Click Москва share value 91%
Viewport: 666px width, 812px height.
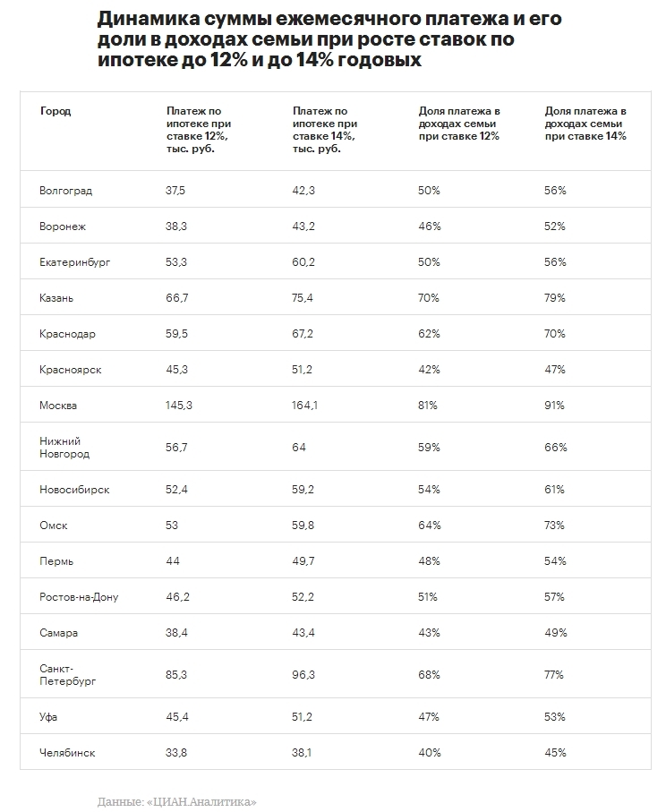[554, 406]
